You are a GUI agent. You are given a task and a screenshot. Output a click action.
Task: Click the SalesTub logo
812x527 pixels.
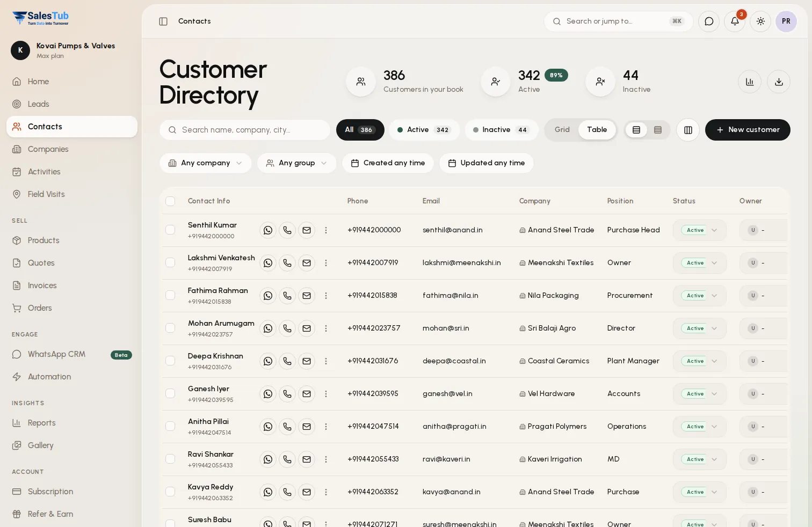41,18
